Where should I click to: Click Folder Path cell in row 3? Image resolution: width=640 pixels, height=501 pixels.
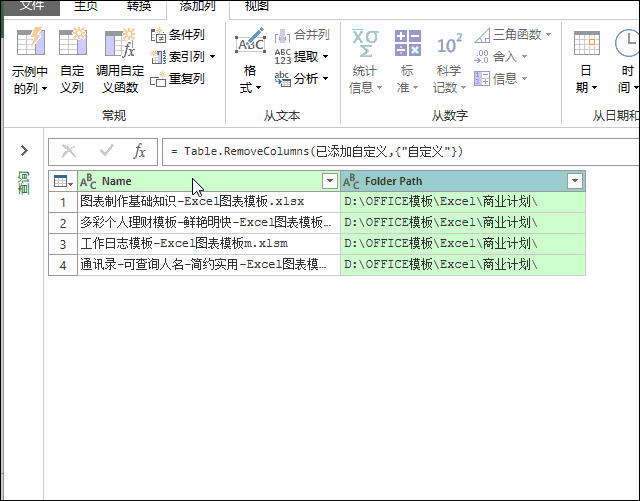[463, 244]
